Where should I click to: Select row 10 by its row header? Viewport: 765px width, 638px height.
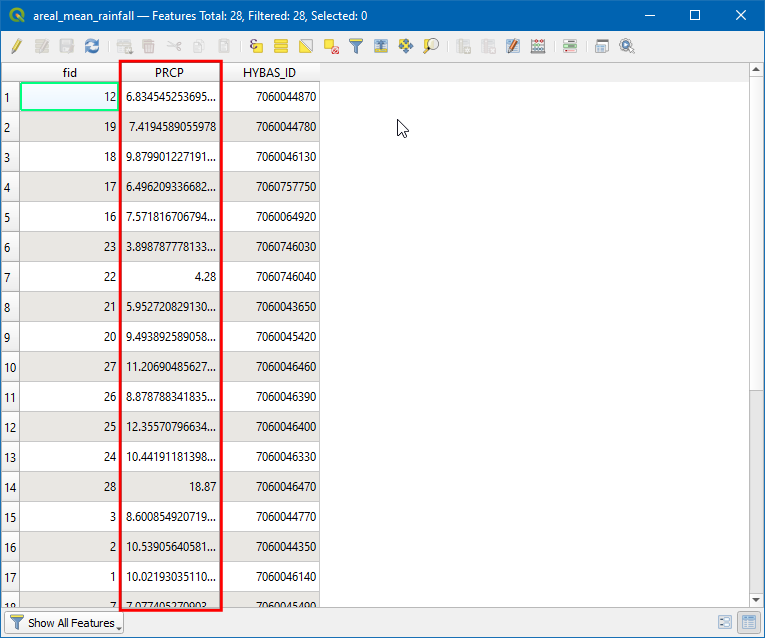[10, 367]
